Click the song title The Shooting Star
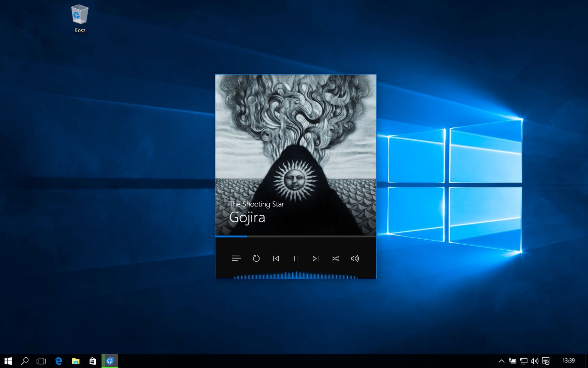Screen dimensions: 588x368 tap(256, 204)
